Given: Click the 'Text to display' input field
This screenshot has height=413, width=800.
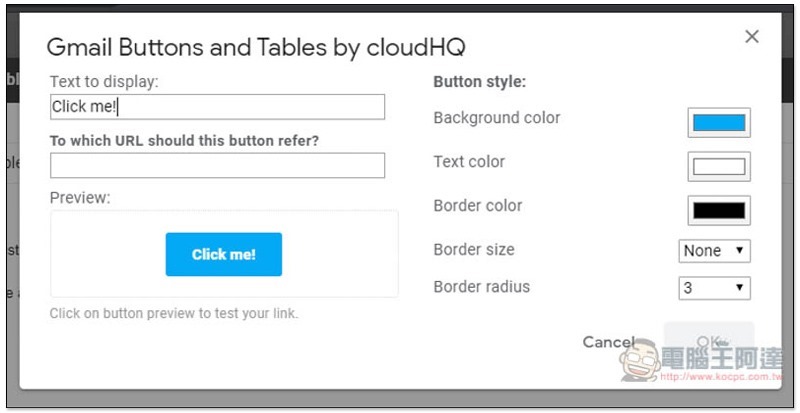Looking at the screenshot, I should pyautogui.click(x=217, y=107).
